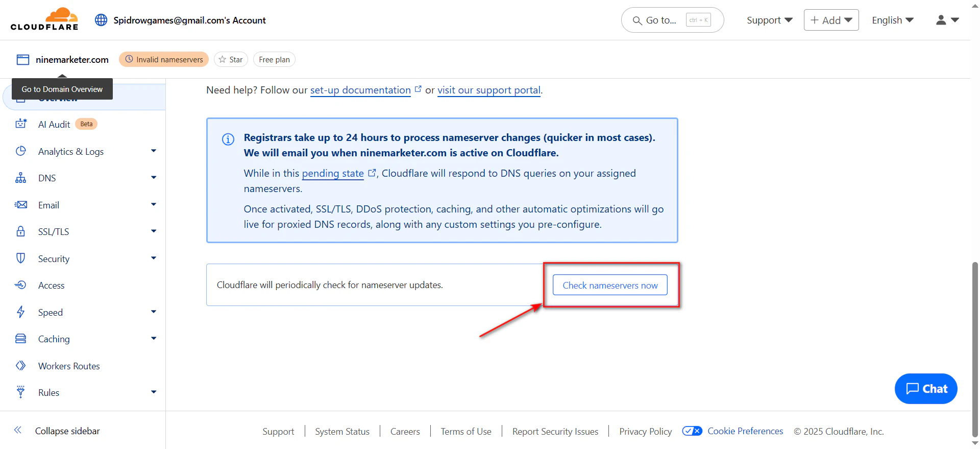Click the Cloudflare logo
This screenshot has width=980, height=449.
44,19
